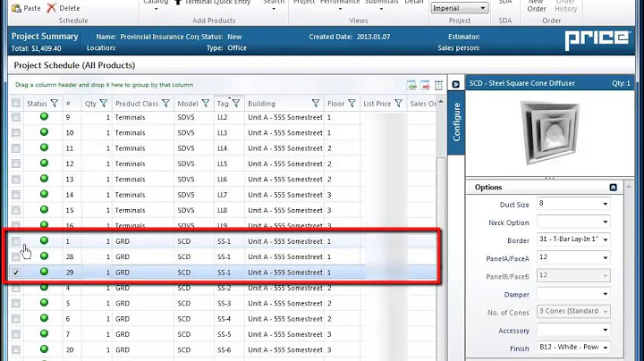This screenshot has width=644, height=361.
Task: Click the steel square cone diffuser image
Action: click(x=549, y=132)
